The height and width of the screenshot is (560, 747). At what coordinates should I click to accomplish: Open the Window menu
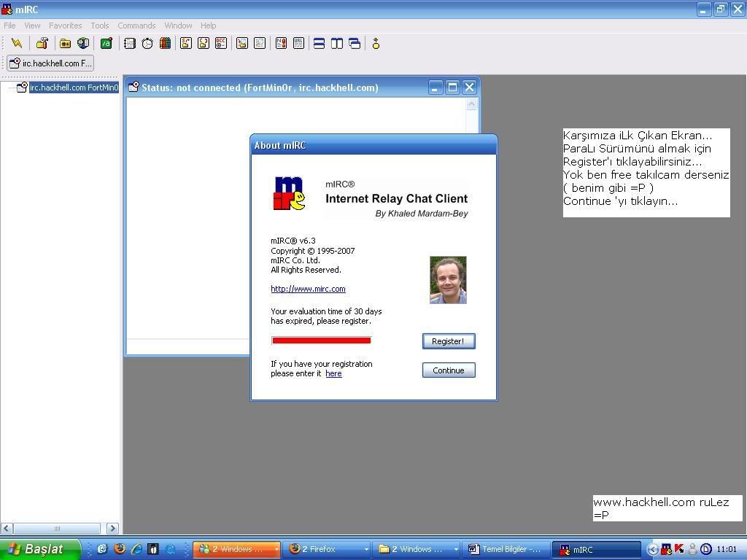click(178, 26)
